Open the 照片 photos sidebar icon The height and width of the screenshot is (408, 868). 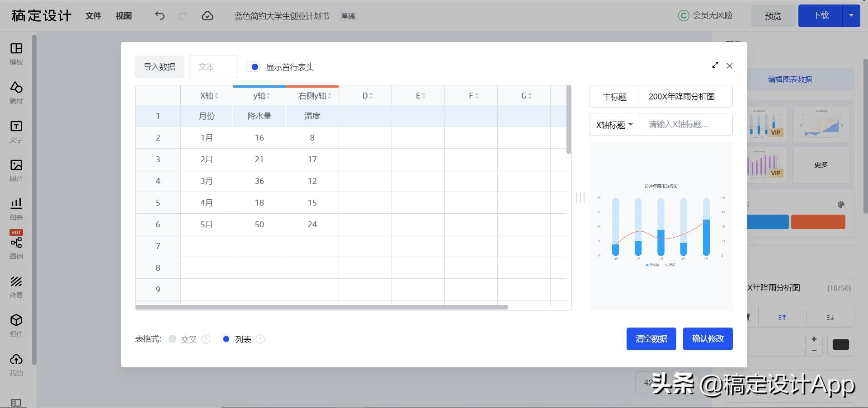16,165
